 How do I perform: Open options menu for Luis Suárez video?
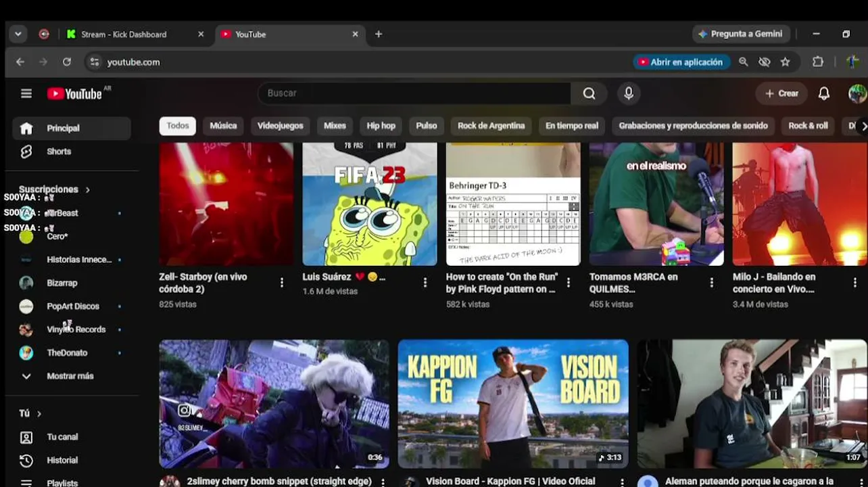point(425,283)
